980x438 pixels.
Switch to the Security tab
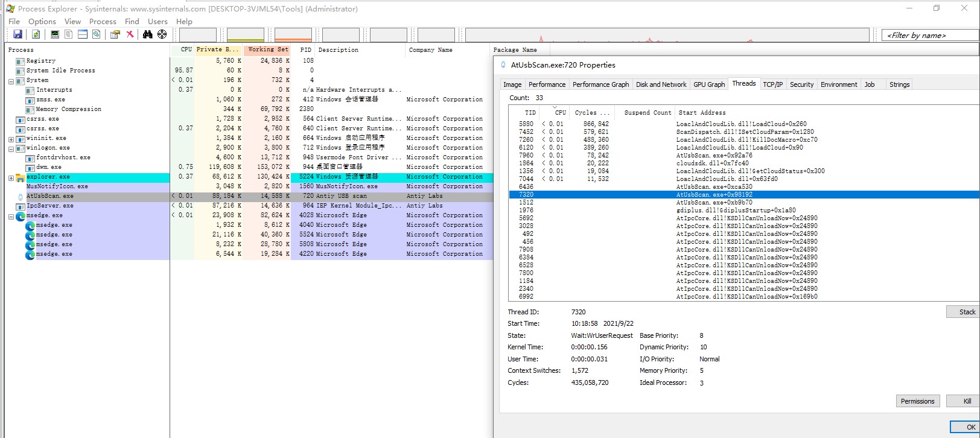coord(801,84)
